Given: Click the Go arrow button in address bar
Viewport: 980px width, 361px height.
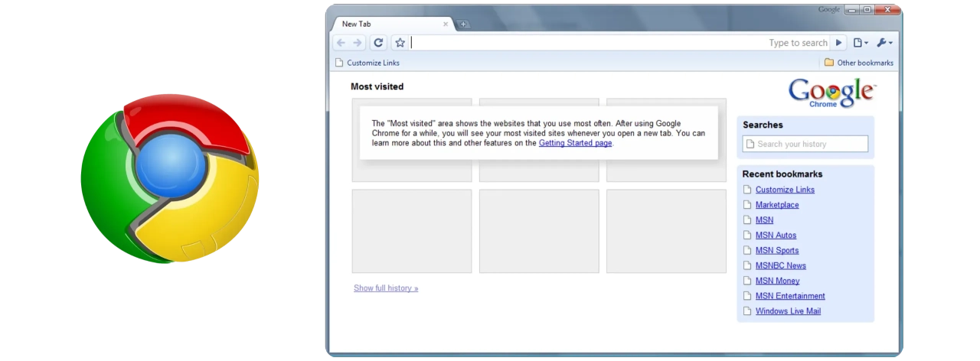Looking at the screenshot, I should [839, 43].
